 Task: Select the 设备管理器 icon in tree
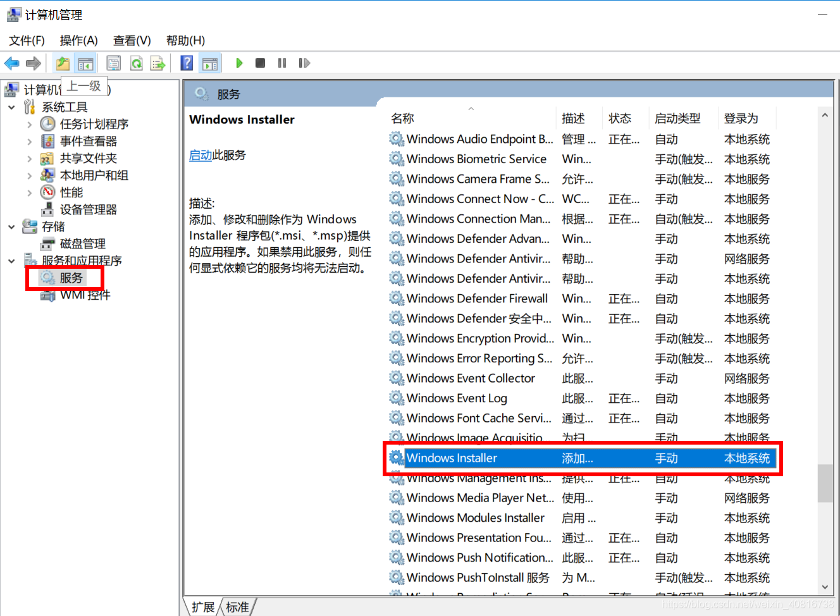[47, 209]
